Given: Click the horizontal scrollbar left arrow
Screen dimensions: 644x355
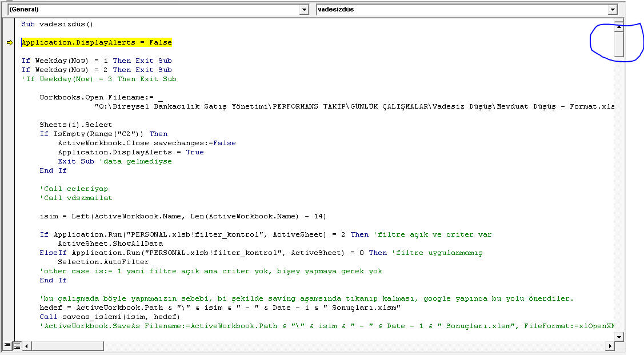Looking at the screenshot, I should point(27,346).
